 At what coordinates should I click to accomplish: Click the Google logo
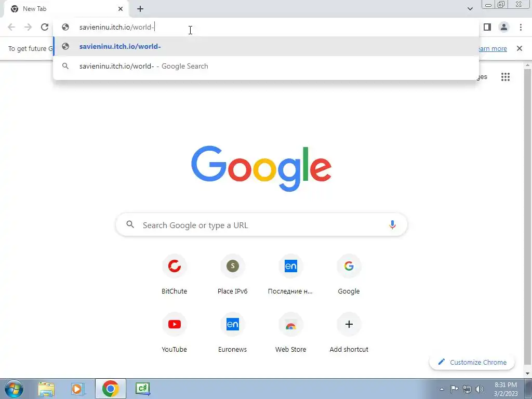tap(261, 168)
